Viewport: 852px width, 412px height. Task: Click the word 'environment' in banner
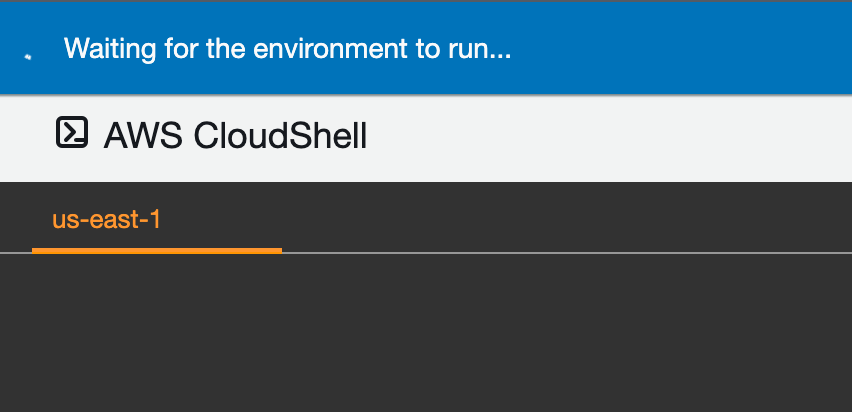click(x=331, y=49)
